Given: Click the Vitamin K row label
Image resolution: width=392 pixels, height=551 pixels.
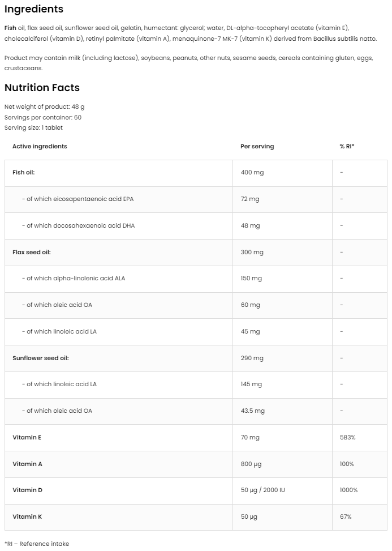Looking at the screenshot, I should [27, 516].
